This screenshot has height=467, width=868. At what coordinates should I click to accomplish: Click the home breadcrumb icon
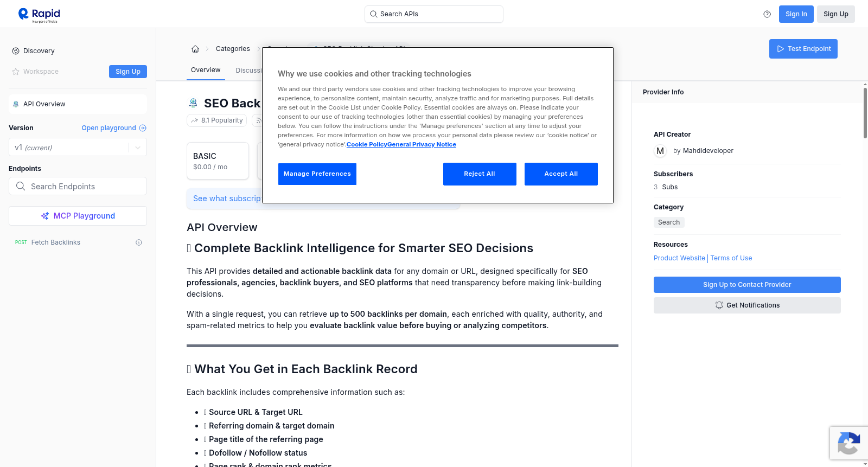[195, 49]
